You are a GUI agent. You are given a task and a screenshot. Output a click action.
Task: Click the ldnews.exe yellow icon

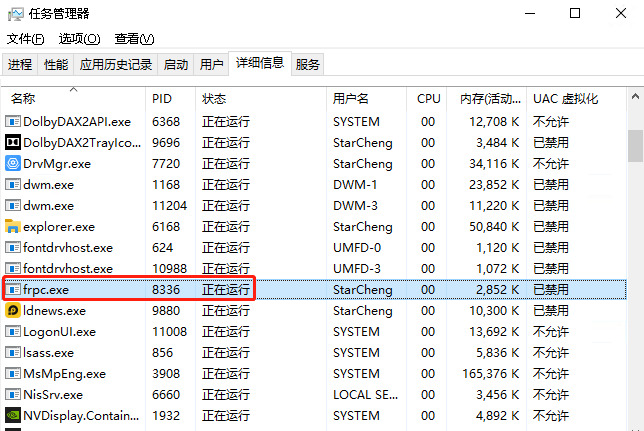[x=13, y=311]
